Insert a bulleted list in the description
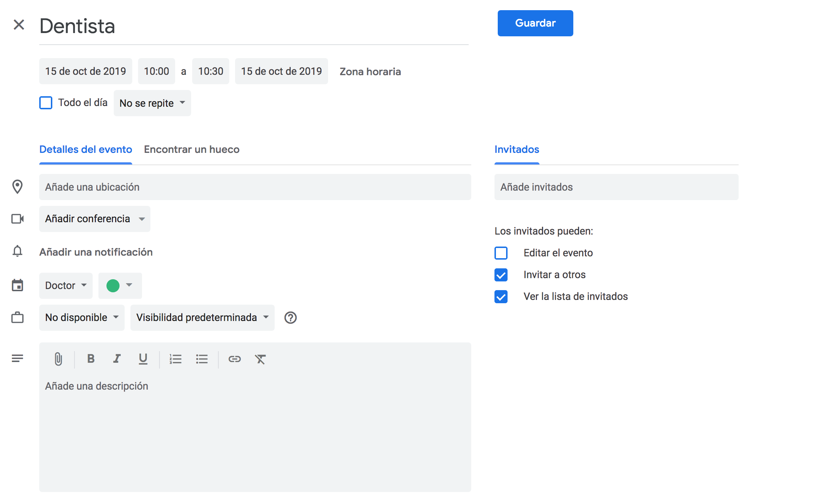This screenshot has width=816, height=504. pyautogui.click(x=202, y=359)
